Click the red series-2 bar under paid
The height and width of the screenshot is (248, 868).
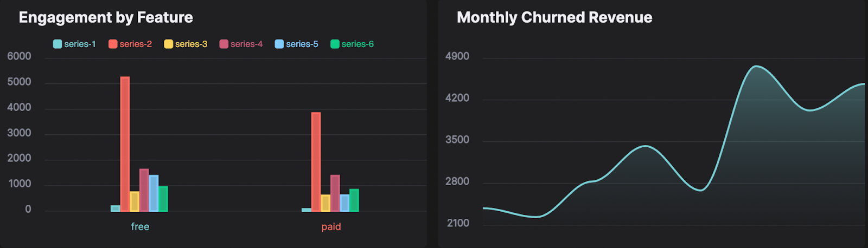click(316, 162)
